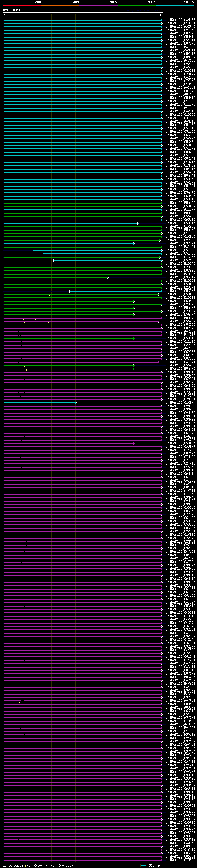Click the purple ~60% identity legend segment
The image size is (197, 868).
99,6
